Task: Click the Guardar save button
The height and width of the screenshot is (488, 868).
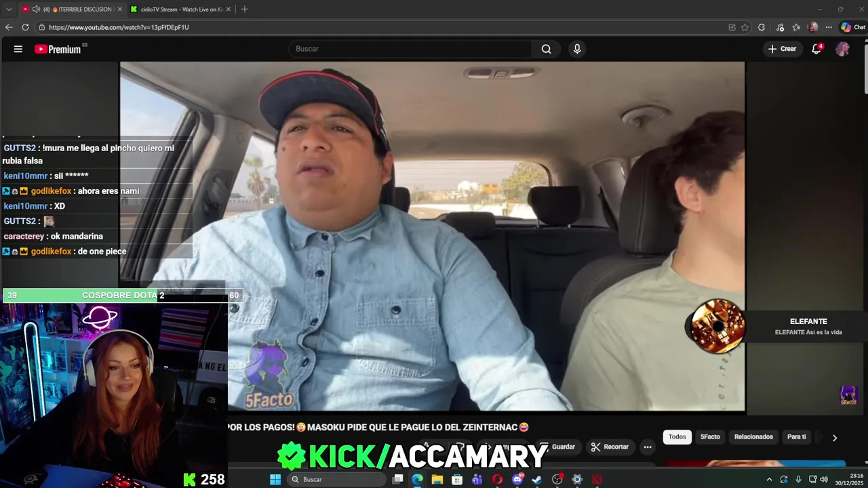Action: click(559, 447)
